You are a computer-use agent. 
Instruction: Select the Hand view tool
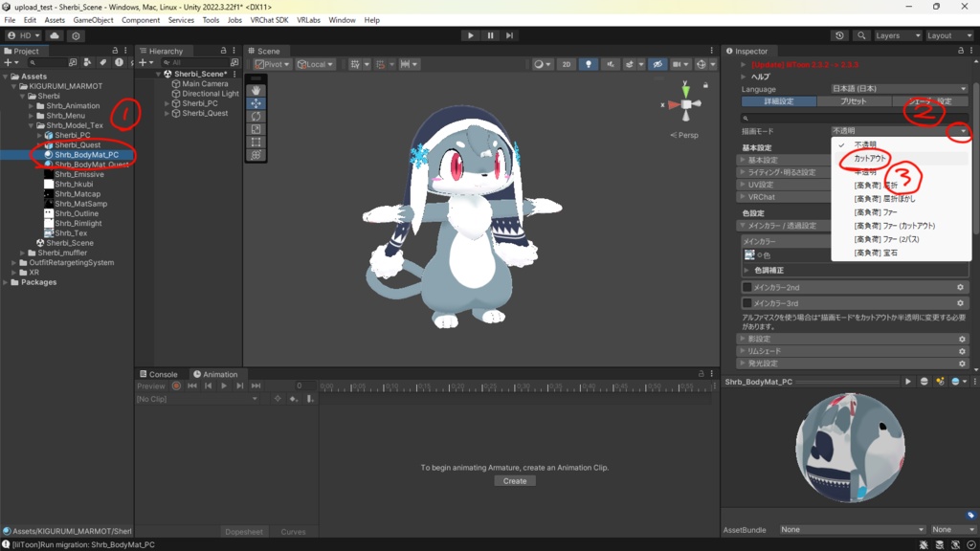[256, 91]
